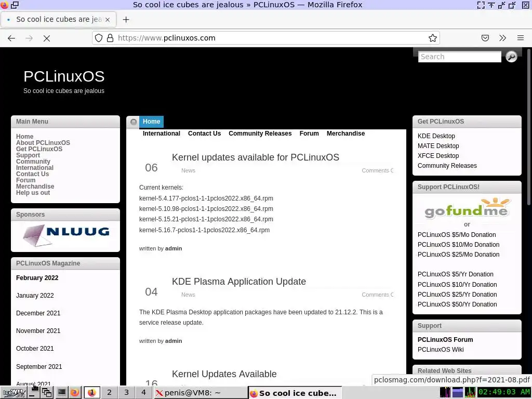Click the PCLinuxOS site title
The image size is (532, 399).
pyautogui.click(x=64, y=76)
